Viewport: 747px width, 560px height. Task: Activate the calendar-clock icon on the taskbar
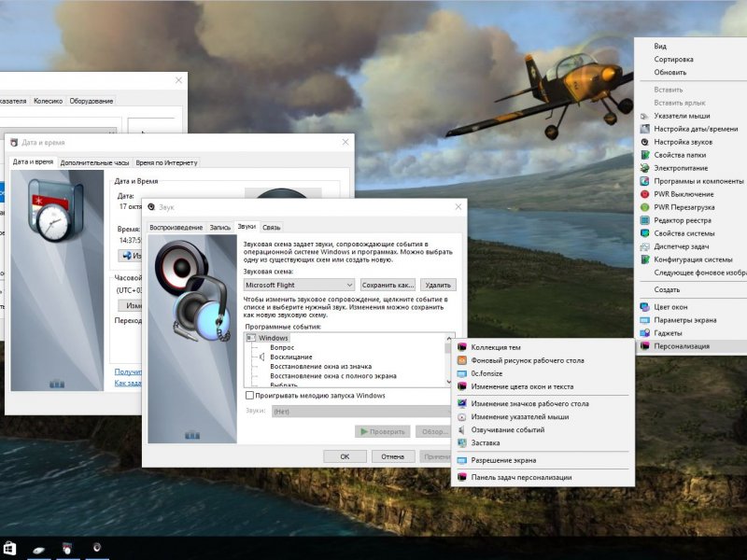(x=67, y=549)
